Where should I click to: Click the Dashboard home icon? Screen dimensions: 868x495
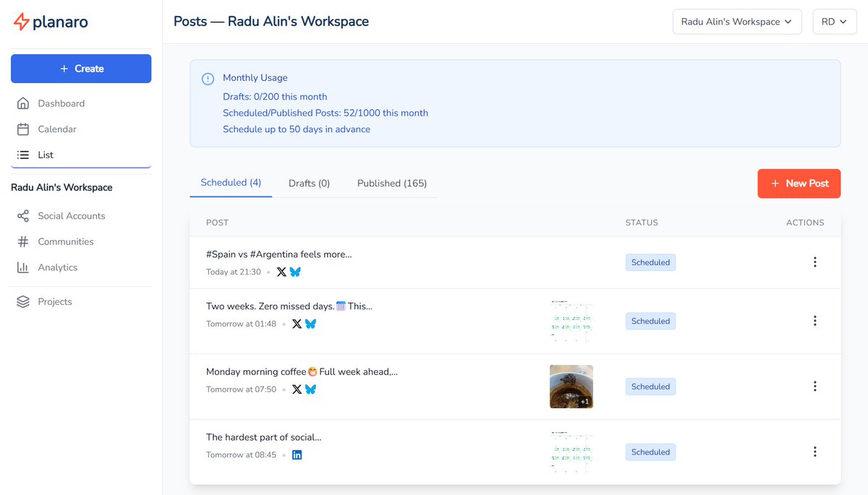[23, 103]
